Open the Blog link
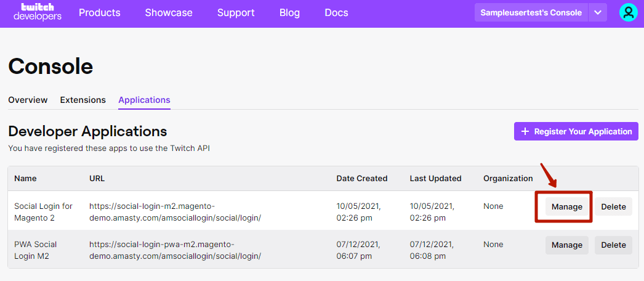 click(x=289, y=13)
